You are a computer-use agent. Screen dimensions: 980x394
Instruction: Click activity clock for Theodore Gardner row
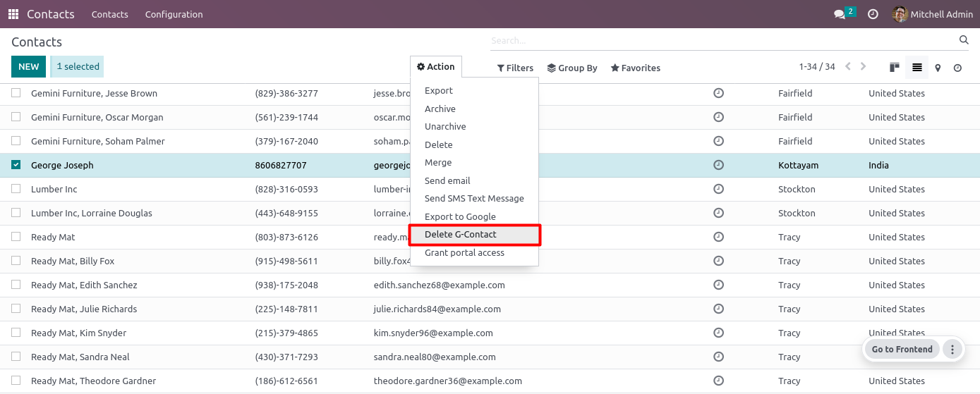pyautogui.click(x=719, y=381)
